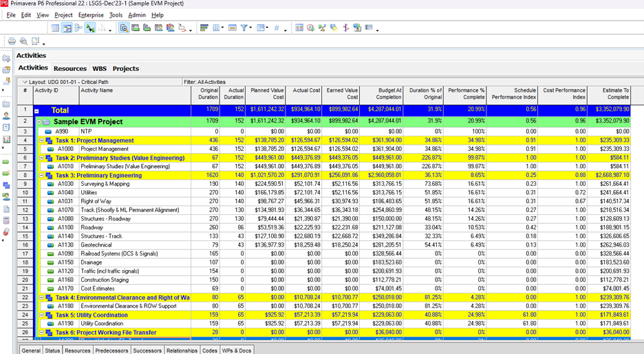
Task: Open the Expenses calculator icon in sidebar
Action: click(x=6, y=220)
